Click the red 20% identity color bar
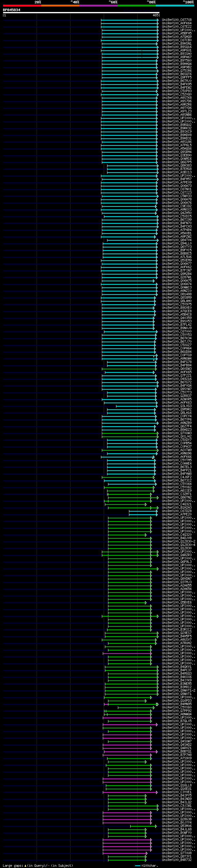197x868 pixels. pyautogui.click(x=22, y=6)
